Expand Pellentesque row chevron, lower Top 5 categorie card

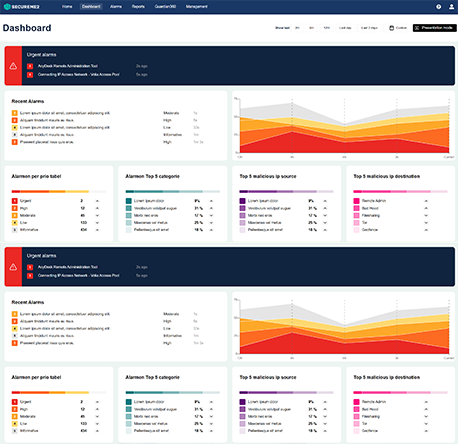(x=211, y=431)
